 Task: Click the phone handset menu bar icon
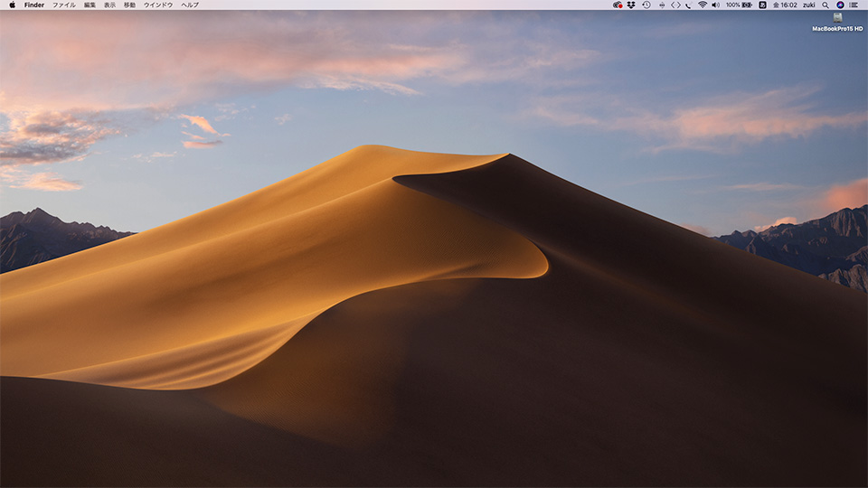688,5
